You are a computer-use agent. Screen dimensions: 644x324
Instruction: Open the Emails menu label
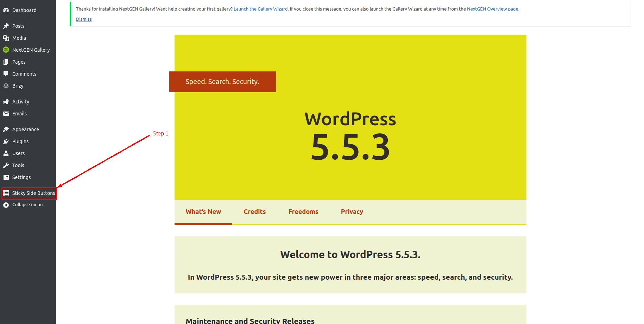[19, 114]
